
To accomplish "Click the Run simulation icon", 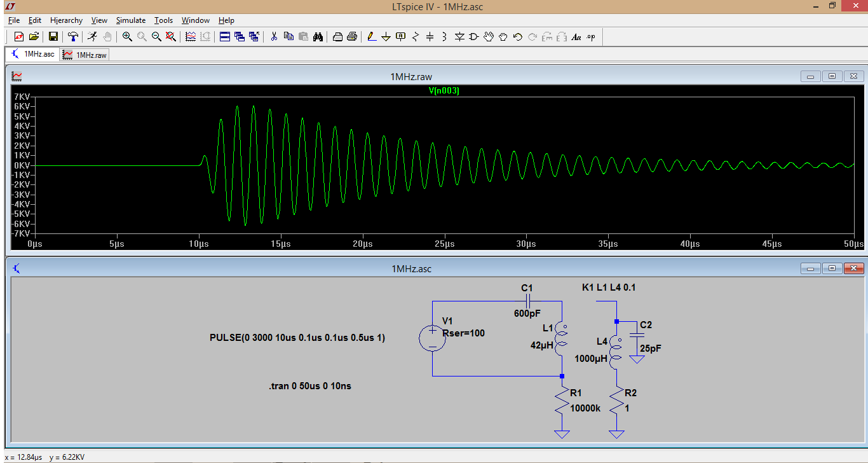I will click(x=93, y=37).
